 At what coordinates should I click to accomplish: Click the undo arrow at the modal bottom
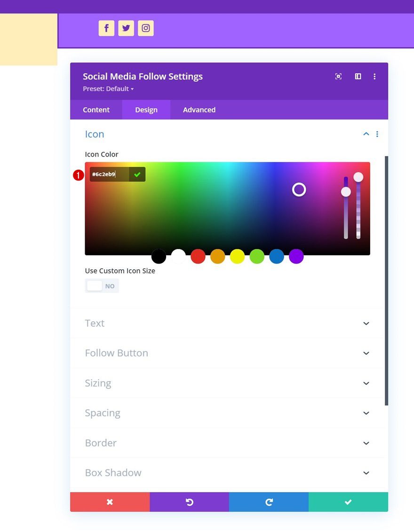(189, 502)
